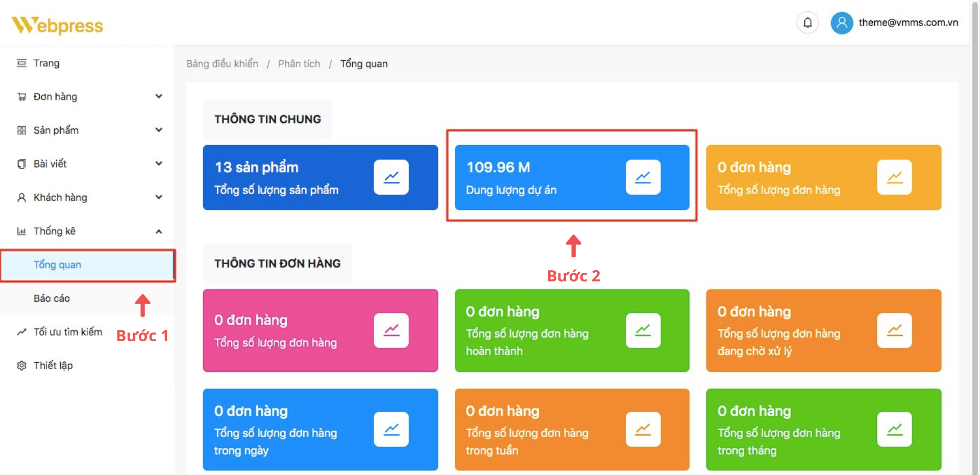Click the notification bell icon

[807, 23]
